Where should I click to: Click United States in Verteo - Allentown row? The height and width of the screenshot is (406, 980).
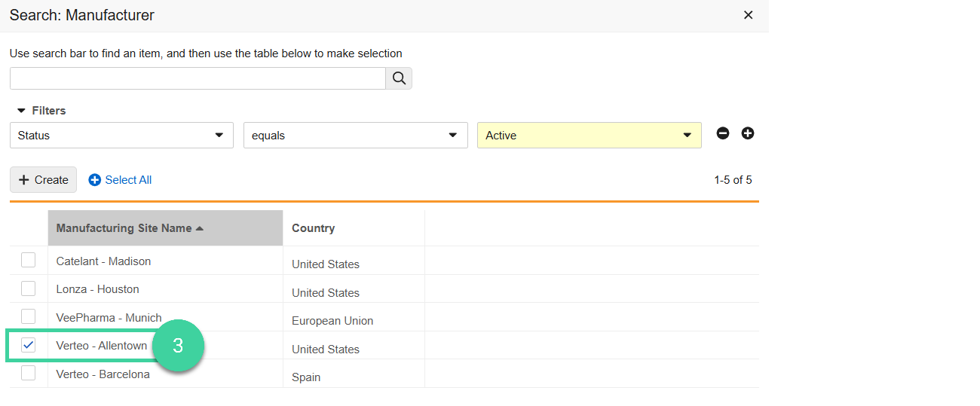coord(326,350)
